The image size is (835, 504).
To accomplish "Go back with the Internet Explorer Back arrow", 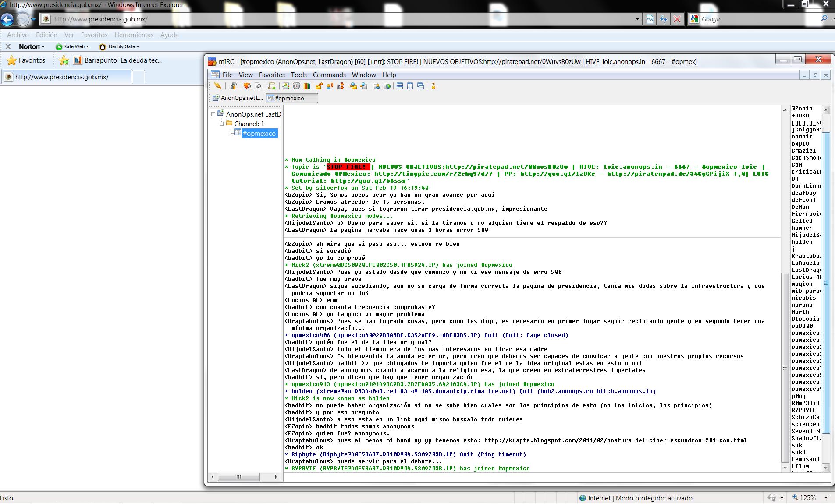I will click(7, 19).
